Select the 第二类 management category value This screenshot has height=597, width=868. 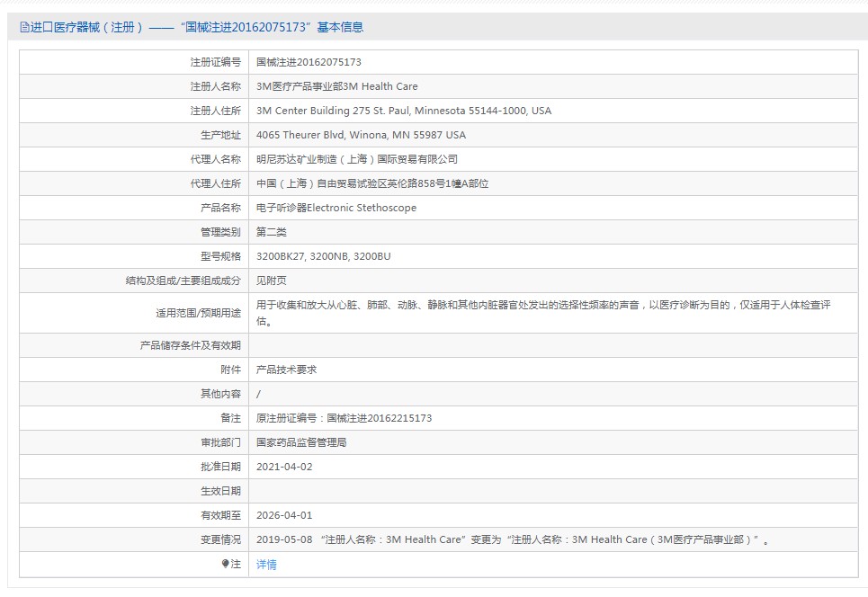coord(271,232)
